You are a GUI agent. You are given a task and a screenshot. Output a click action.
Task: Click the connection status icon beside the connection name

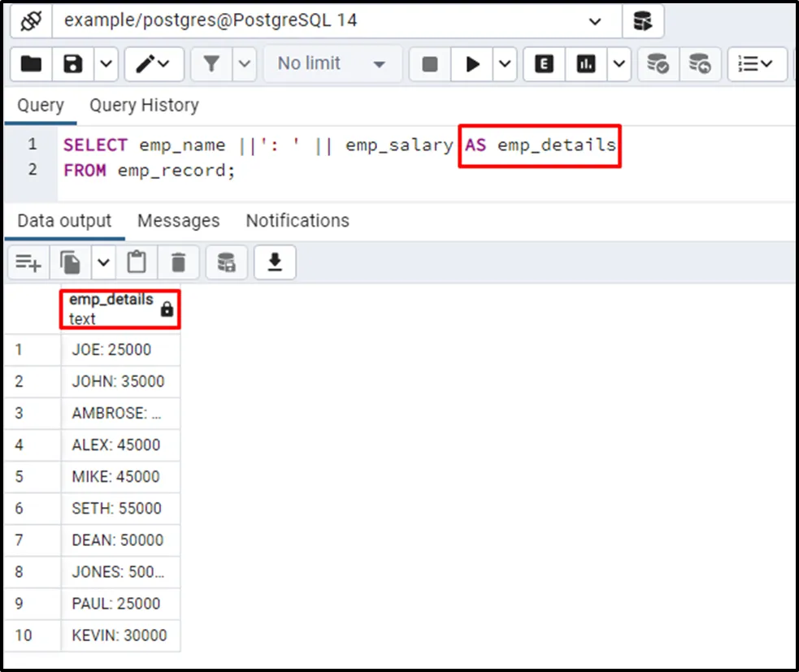coord(31,21)
